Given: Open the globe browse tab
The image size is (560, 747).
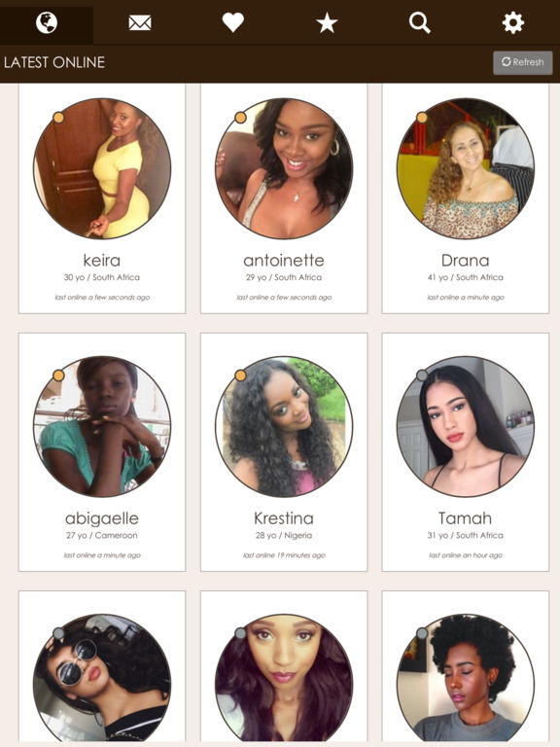Looking at the screenshot, I should tap(47, 22).
